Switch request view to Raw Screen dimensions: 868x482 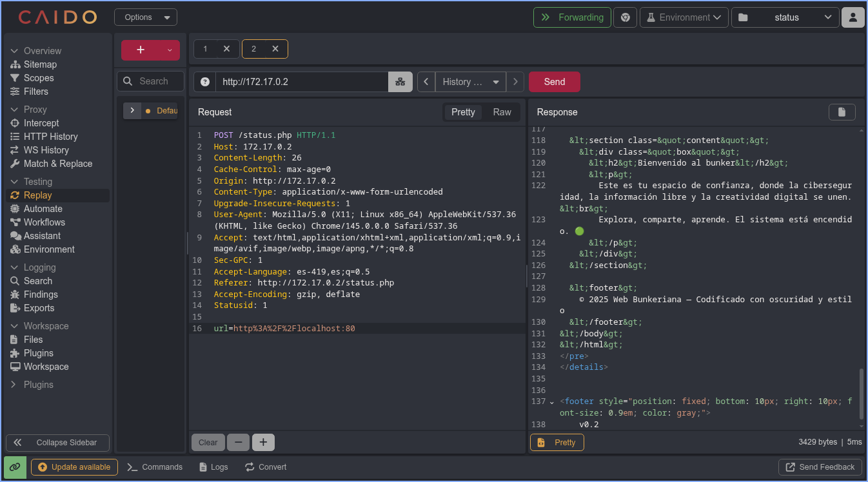click(x=502, y=112)
